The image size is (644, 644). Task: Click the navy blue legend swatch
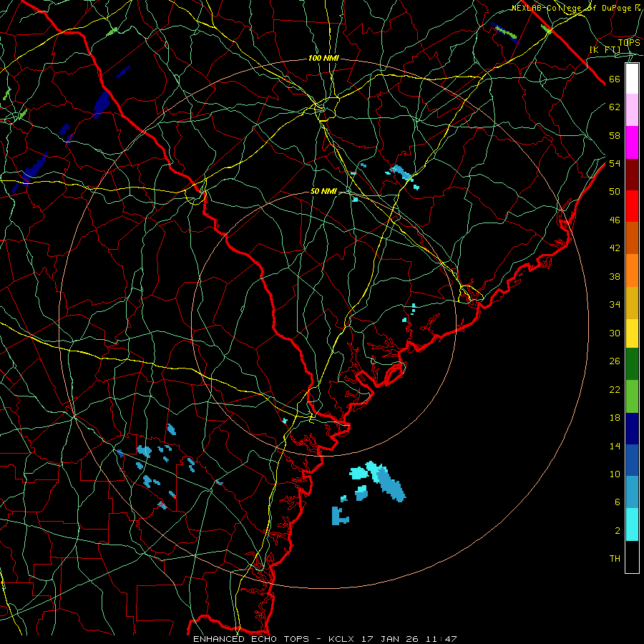[x=632, y=429]
